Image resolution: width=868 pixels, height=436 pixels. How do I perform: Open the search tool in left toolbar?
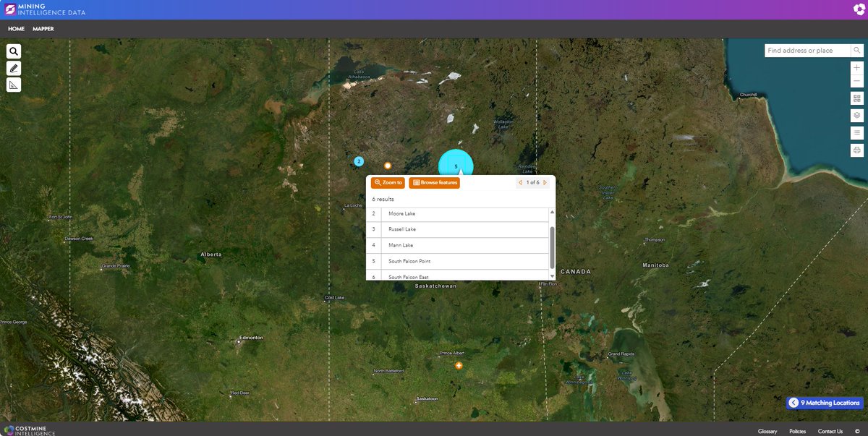(x=14, y=51)
